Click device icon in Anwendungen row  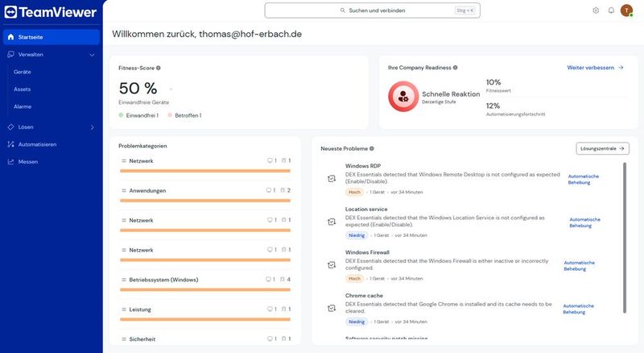point(270,190)
